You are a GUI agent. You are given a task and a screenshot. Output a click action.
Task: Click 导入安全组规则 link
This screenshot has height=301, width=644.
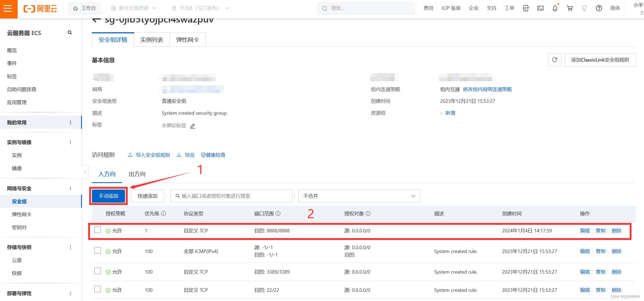click(149, 155)
